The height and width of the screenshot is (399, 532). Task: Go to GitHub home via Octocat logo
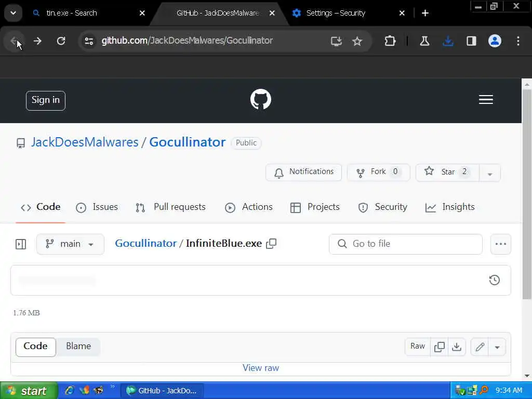coord(261,99)
